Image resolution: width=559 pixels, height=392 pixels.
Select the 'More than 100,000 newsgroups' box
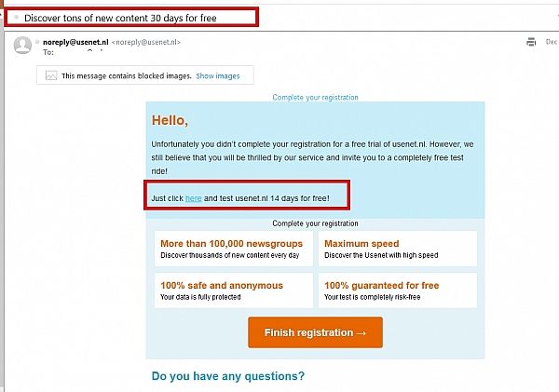click(x=234, y=249)
